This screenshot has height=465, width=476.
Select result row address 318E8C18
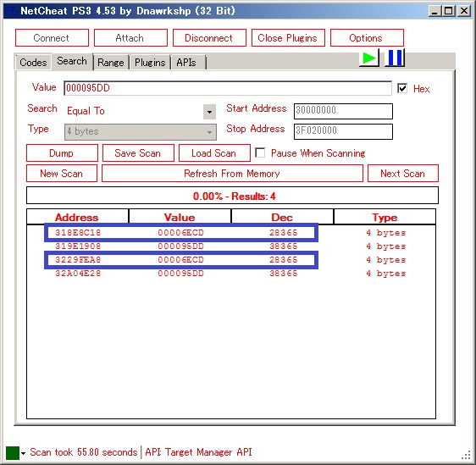coord(230,233)
